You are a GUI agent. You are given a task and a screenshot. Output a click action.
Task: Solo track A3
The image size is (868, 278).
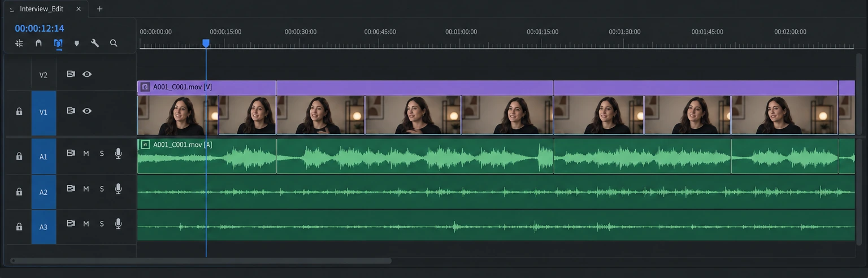[x=102, y=224]
